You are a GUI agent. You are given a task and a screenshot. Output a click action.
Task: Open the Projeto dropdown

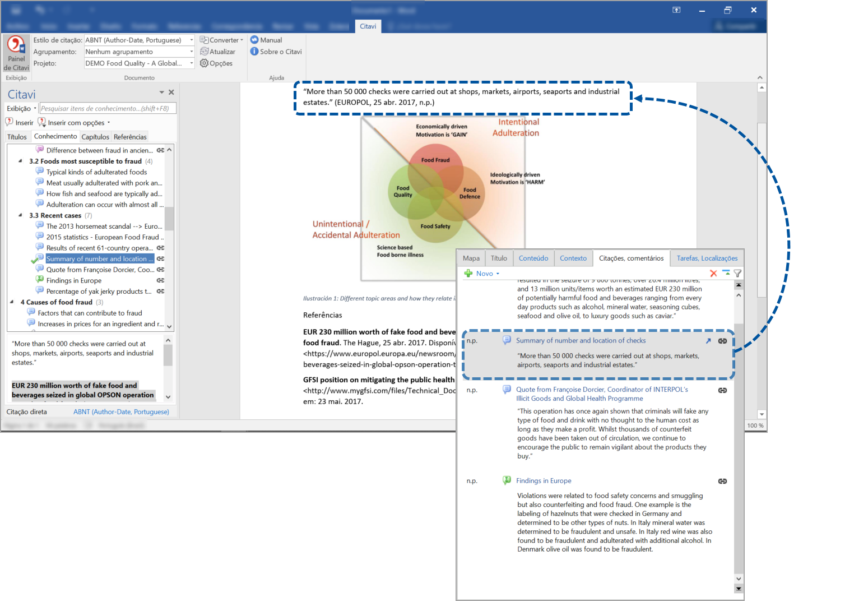(x=192, y=63)
